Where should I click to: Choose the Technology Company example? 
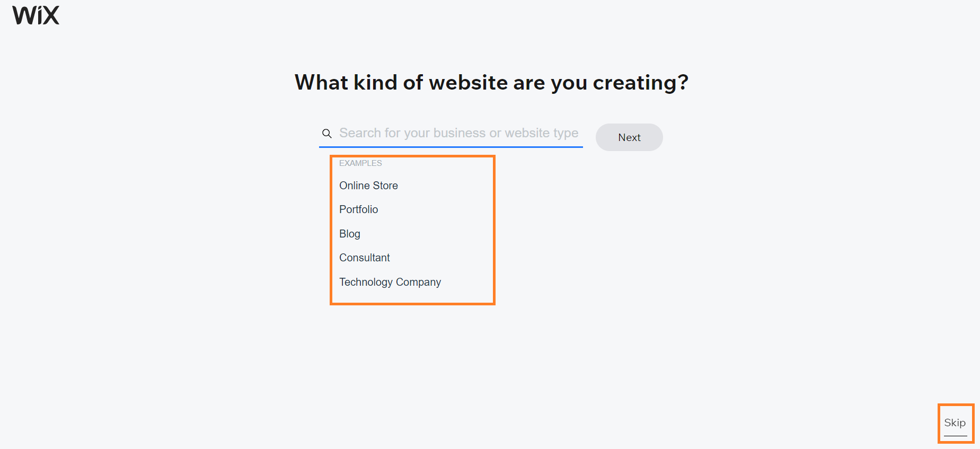[390, 282]
